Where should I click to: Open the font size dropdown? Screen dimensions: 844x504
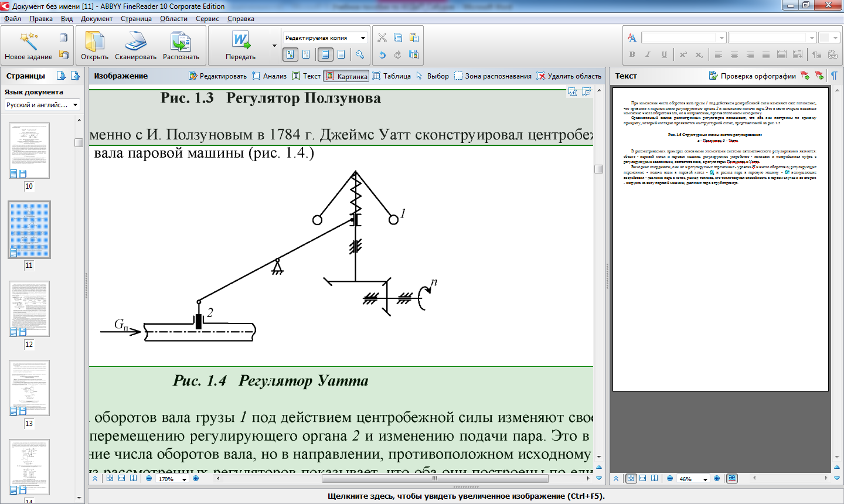coord(772,38)
